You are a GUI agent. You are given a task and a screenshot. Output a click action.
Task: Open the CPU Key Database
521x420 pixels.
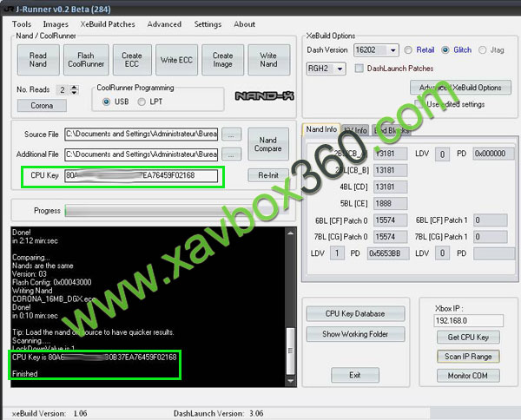point(355,314)
